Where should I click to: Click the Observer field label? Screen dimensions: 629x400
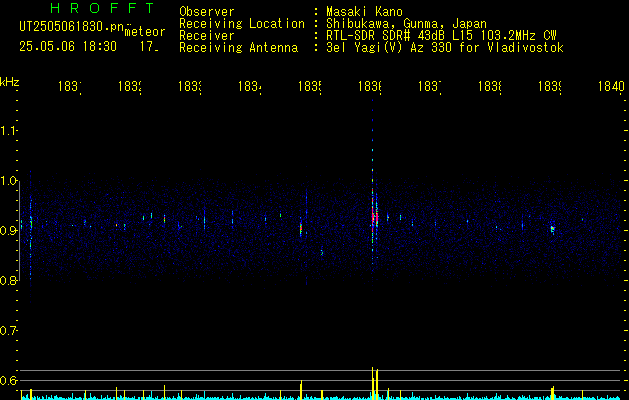pos(207,11)
